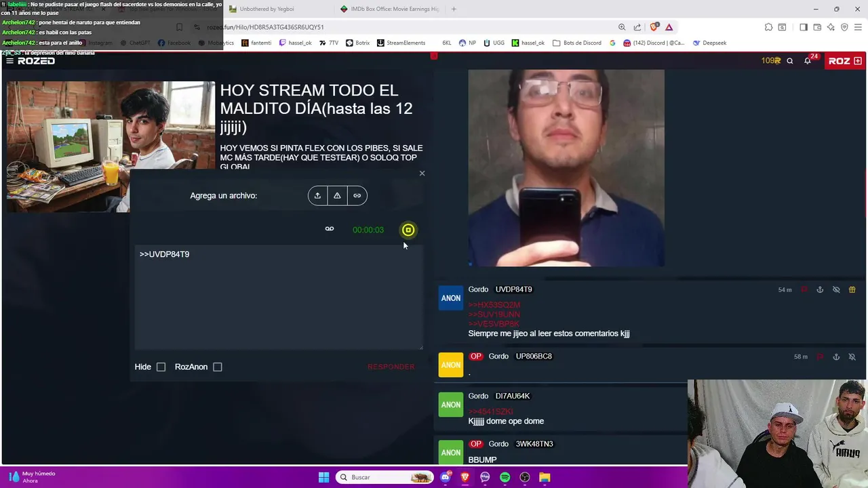Image resolution: width=868 pixels, height=488 pixels.
Task: Open the Bots de Discord bookmark folder
Action: (x=577, y=43)
